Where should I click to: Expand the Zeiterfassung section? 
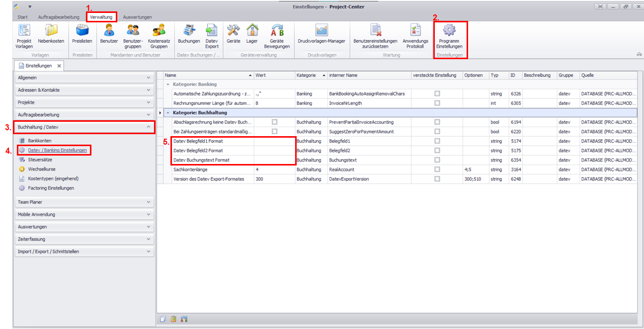(83, 239)
